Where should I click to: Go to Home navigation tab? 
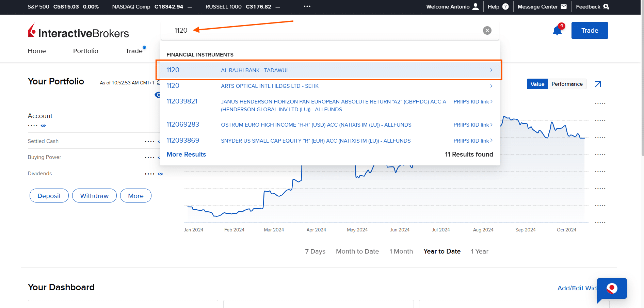point(37,51)
